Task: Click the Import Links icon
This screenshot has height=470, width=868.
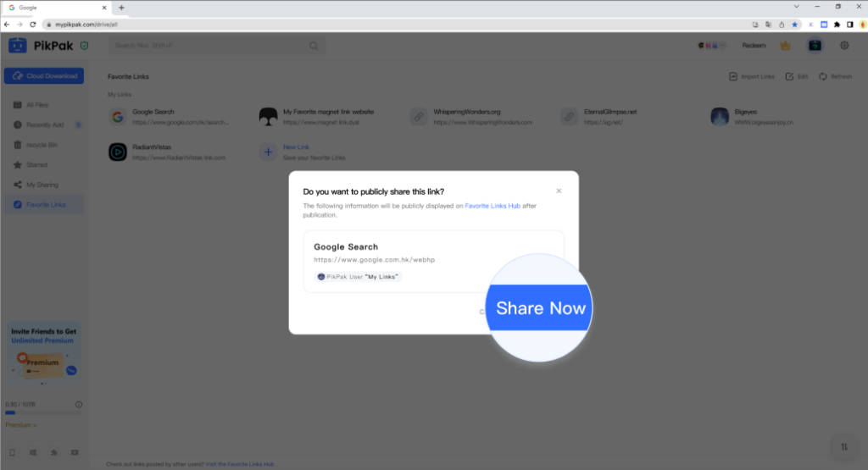Action: click(733, 77)
